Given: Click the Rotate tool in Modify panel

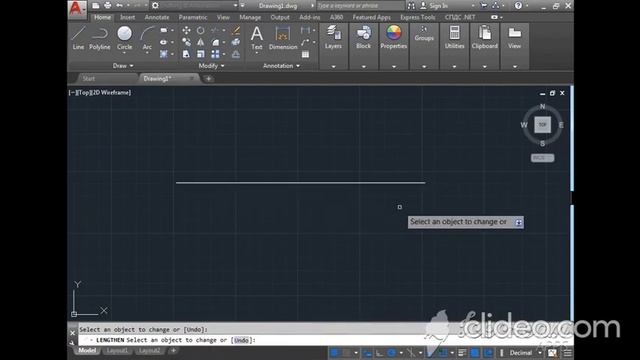Looking at the screenshot, I should coord(200,30).
